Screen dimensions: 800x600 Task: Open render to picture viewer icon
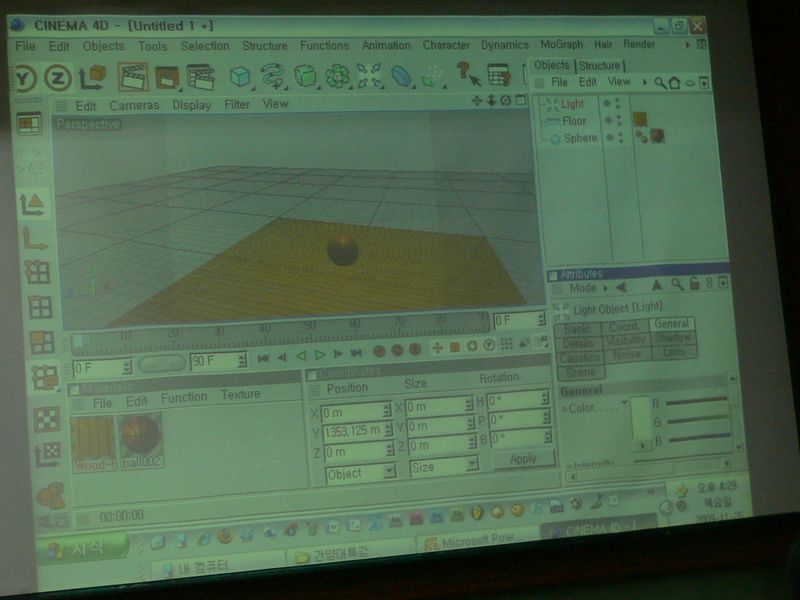coord(167,78)
